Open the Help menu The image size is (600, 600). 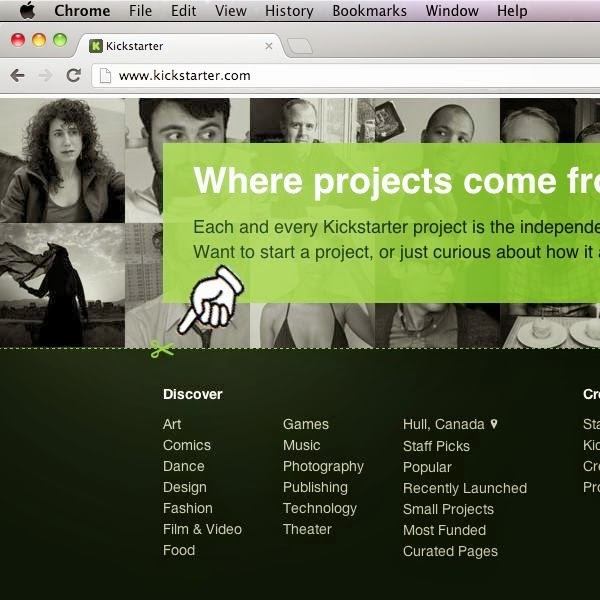[x=512, y=11]
